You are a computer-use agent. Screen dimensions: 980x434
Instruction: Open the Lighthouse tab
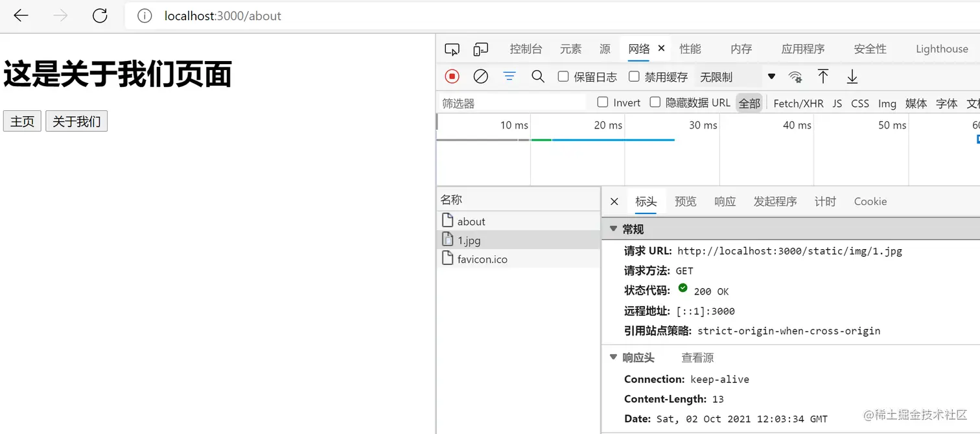[942, 49]
